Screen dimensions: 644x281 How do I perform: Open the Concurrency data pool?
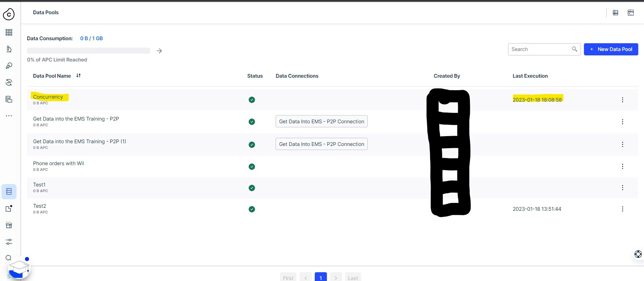[48, 97]
